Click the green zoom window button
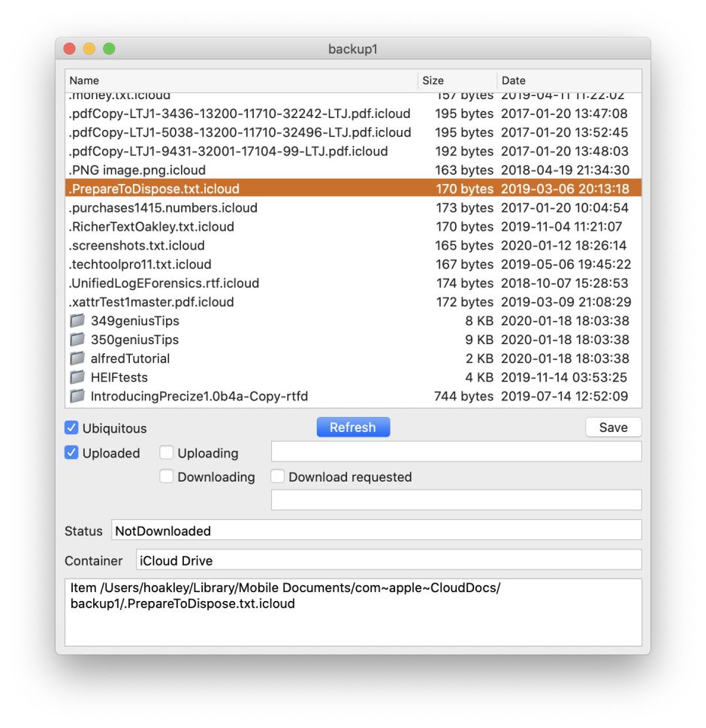The image size is (706, 728). pyautogui.click(x=109, y=49)
